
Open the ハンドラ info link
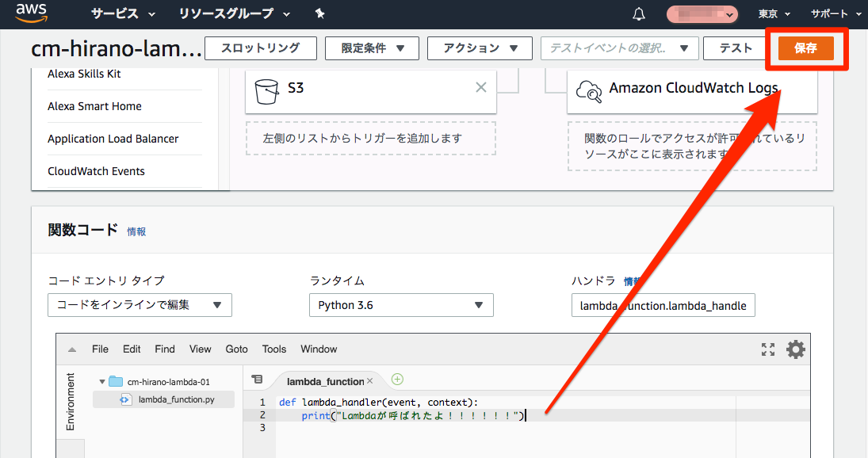633,281
